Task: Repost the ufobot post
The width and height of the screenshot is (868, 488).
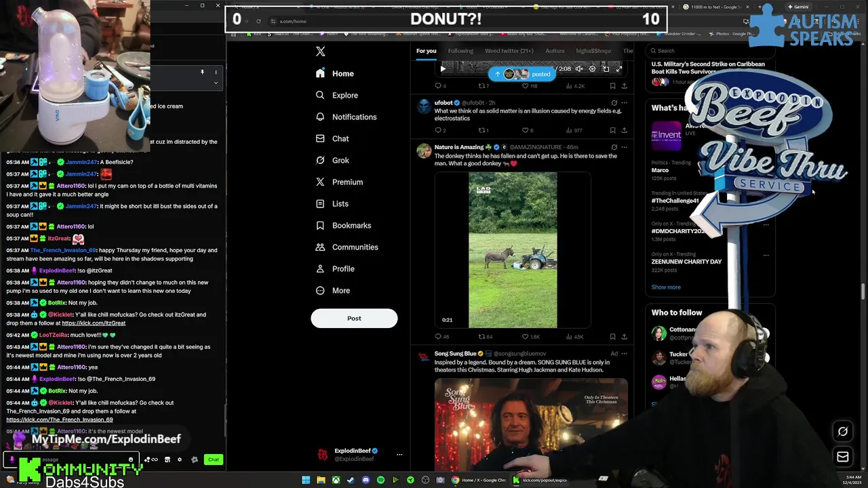Action: pos(484,130)
